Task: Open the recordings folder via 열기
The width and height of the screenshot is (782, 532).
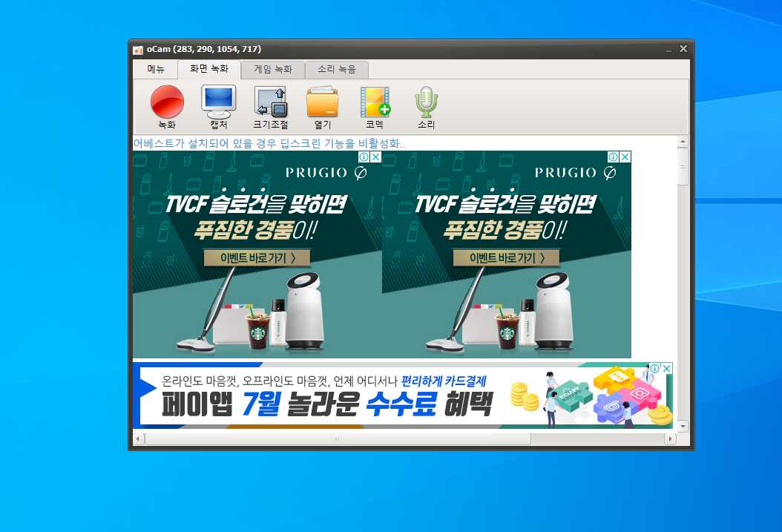Action: (x=322, y=107)
